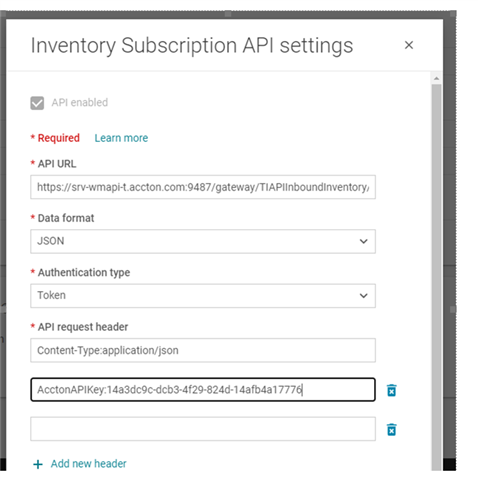
Task: Click the dialog title Inventory Subscription API settings
Action: click(192, 46)
